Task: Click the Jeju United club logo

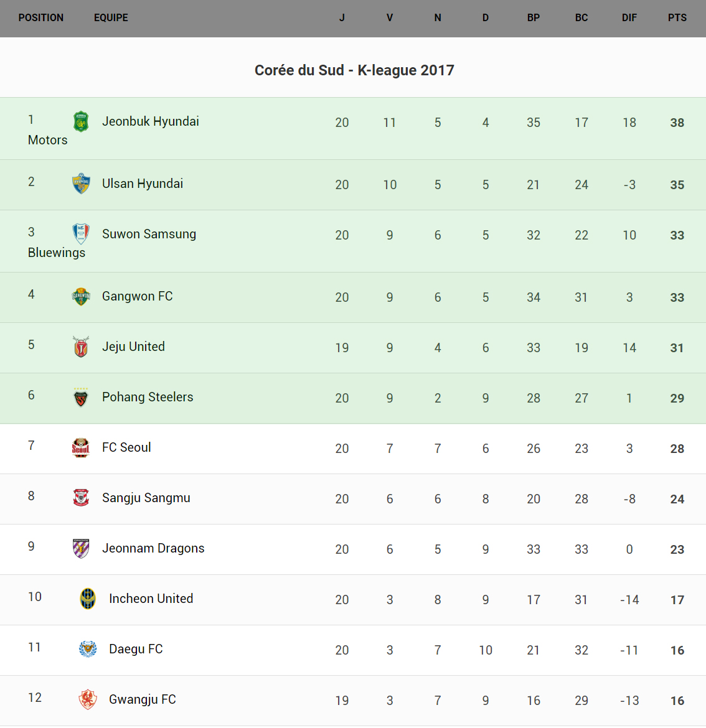Action: click(x=81, y=347)
